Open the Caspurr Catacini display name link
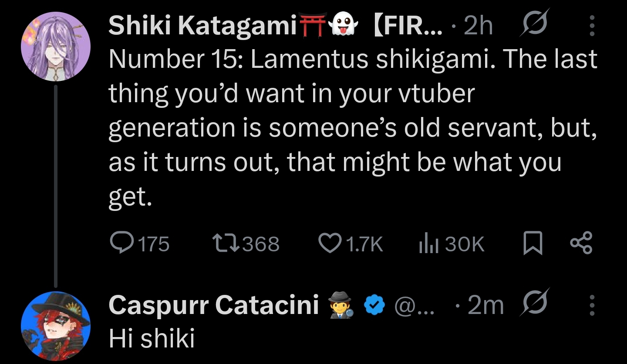 click(x=213, y=305)
